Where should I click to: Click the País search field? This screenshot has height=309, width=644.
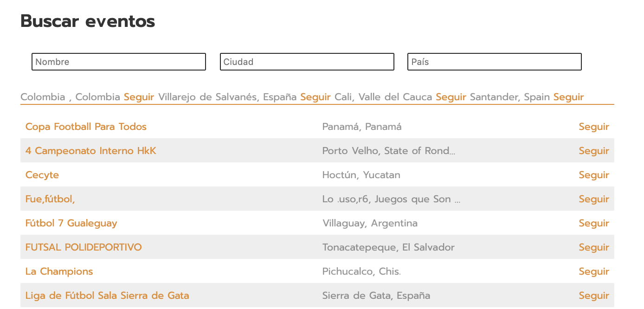click(494, 62)
